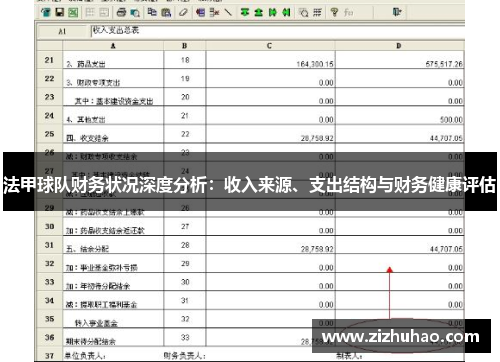This screenshot has height=362, width=500.
Task: Click the green right-arrow toolbar icon
Action: tap(272, 13)
